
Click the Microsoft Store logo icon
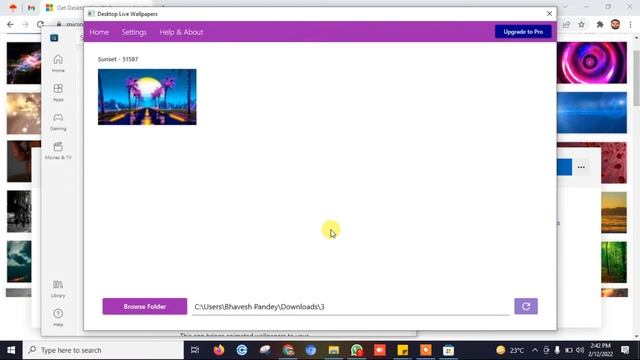coord(54,38)
